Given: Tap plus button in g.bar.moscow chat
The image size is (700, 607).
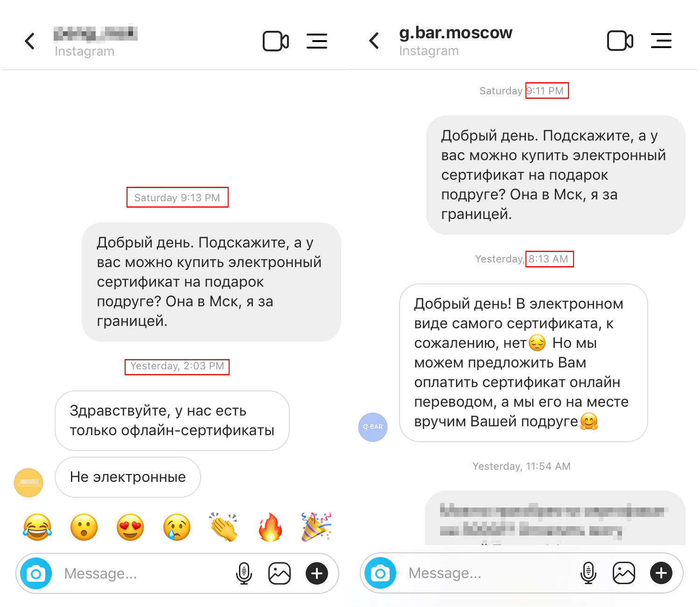Looking at the screenshot, I should (661, 573).
